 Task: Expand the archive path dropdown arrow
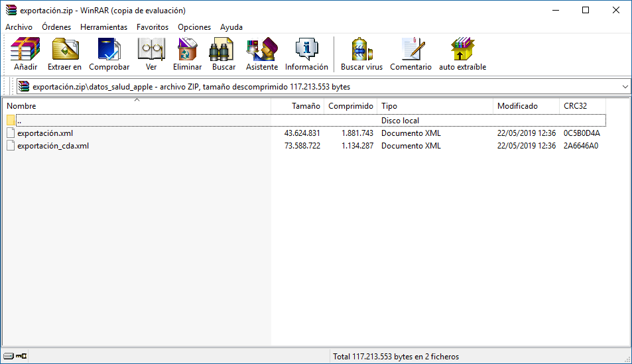tap(625, 87)
